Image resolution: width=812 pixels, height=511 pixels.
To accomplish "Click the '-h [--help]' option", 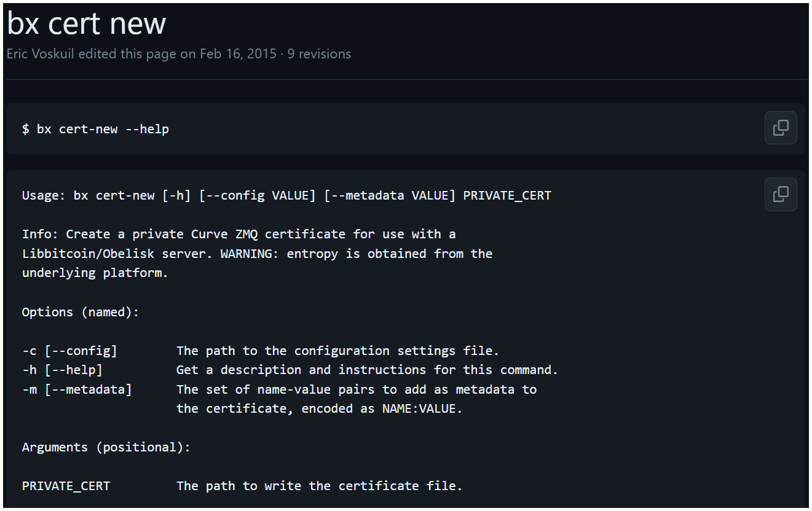I will pyautogui.click(x=62, y=370).
